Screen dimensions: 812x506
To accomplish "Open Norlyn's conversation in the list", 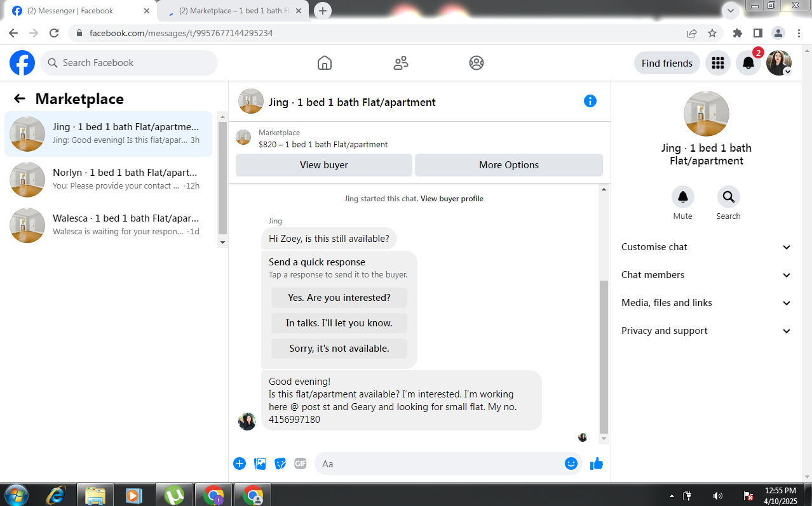I will 109,179.
